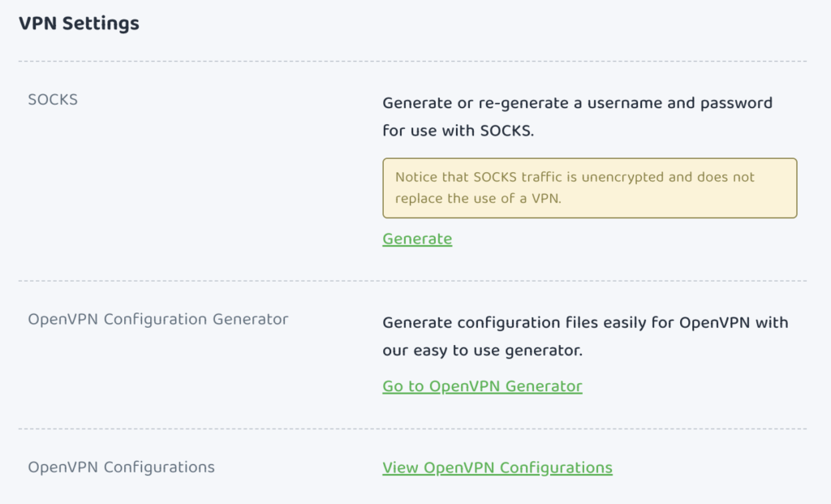Click the dashed divider below VPN Settings heading
The height and width of the screenshot is (504, 831).
pos(412,62)
